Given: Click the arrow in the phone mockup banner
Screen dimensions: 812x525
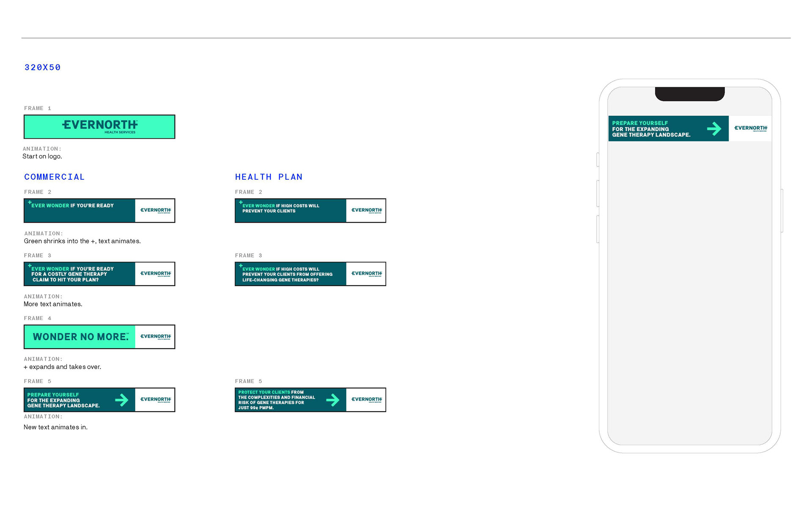Looking at the screenshot, I should 714,129.
